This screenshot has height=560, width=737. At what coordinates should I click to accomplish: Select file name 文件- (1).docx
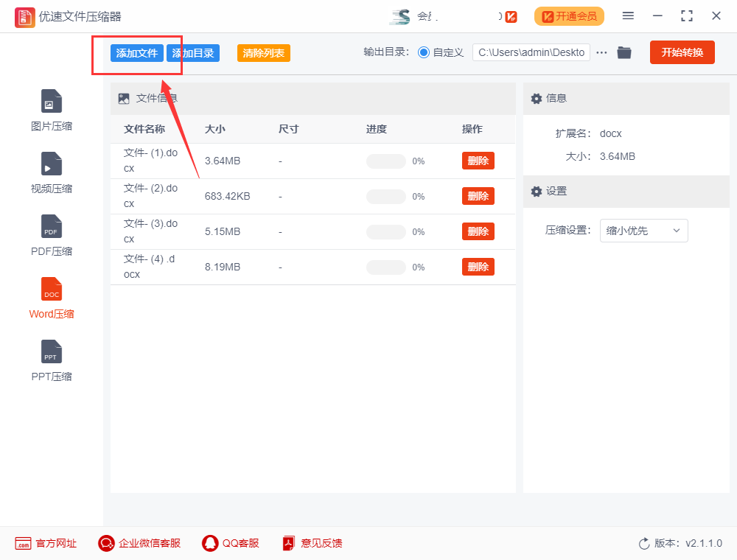coord(150,161)
